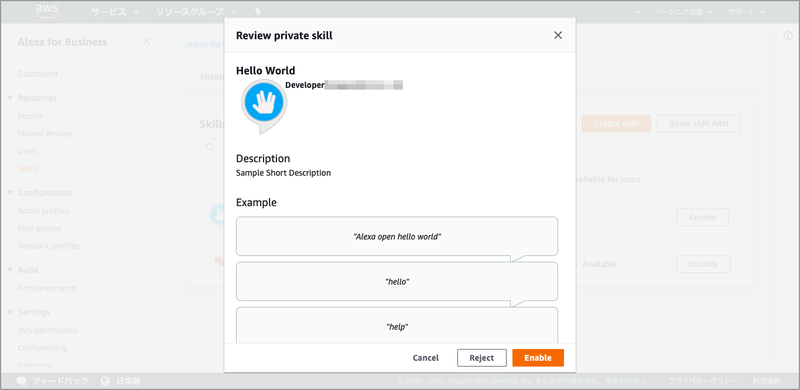Open Dashboard in sidebar
Viewport: 800px width, 390px height.
pyautogui.click(x=37, y=74)
